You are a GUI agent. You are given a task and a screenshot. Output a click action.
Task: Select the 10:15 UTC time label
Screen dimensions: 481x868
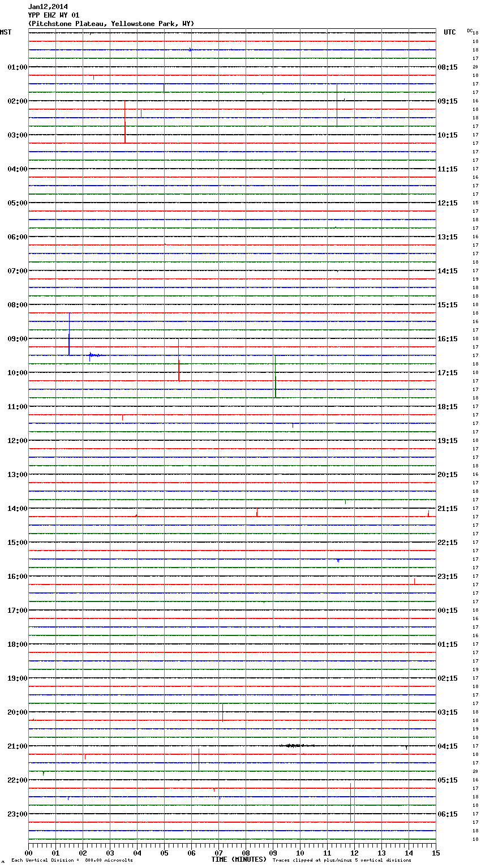(448, 135)
